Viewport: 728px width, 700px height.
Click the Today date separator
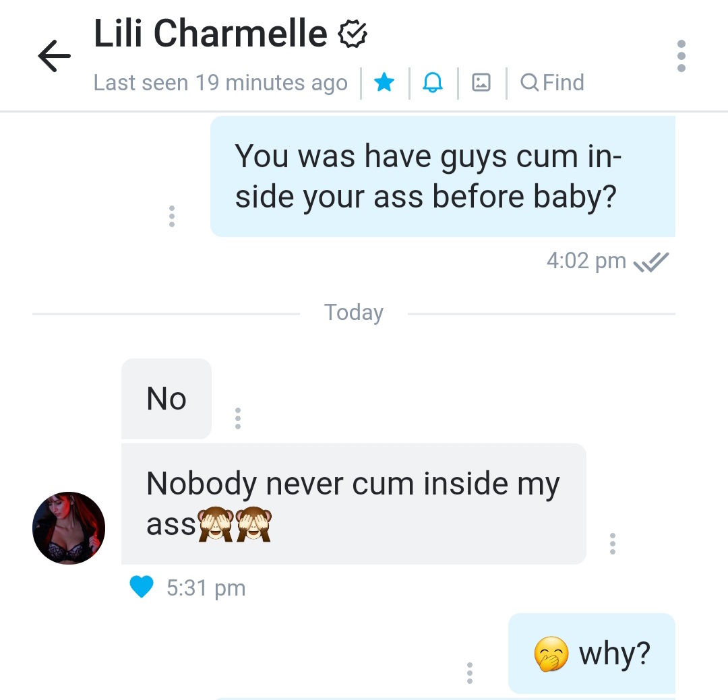pos(354,313)
